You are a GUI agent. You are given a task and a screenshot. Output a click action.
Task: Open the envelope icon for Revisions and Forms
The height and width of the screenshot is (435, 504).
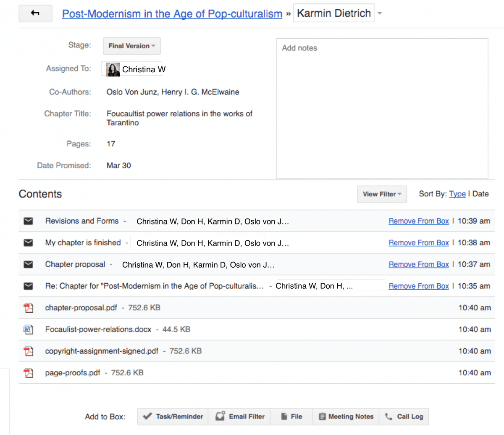tap(28, 221)
